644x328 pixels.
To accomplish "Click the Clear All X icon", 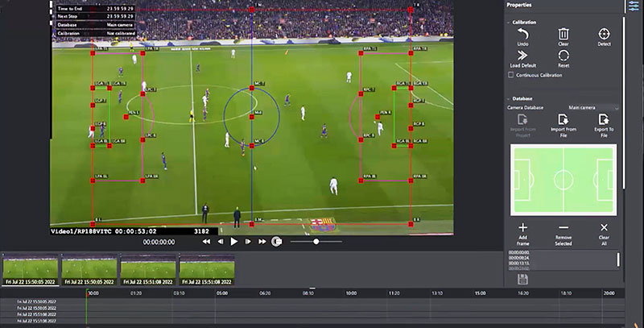I will click(604, 227).
